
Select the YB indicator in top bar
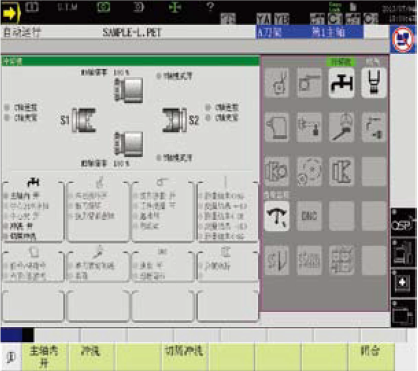[282, 19]
